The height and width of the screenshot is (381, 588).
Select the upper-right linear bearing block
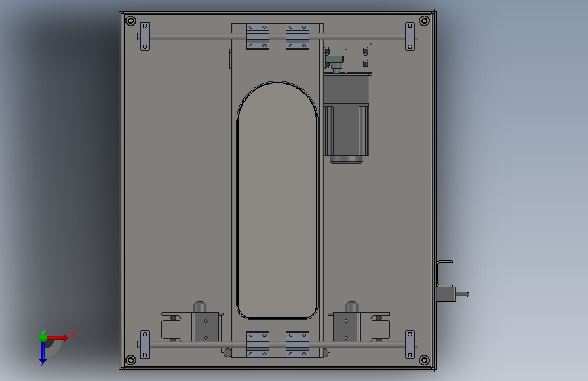[x=297, y=37]
